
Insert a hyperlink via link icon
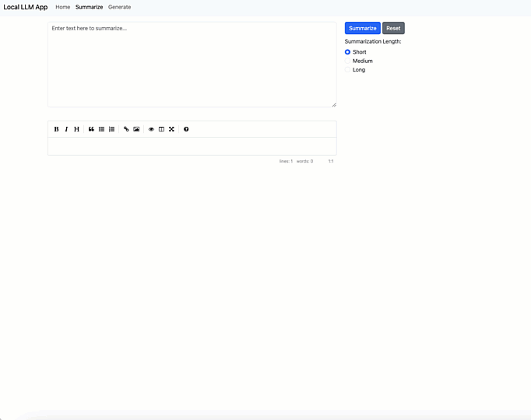pyautogui.click(x=126, y=129)
